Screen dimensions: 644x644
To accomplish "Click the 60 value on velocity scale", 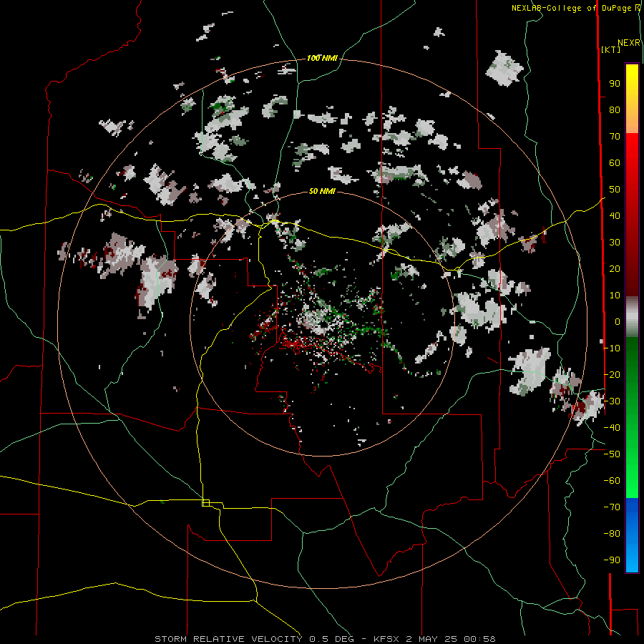I will coord(615,163).
